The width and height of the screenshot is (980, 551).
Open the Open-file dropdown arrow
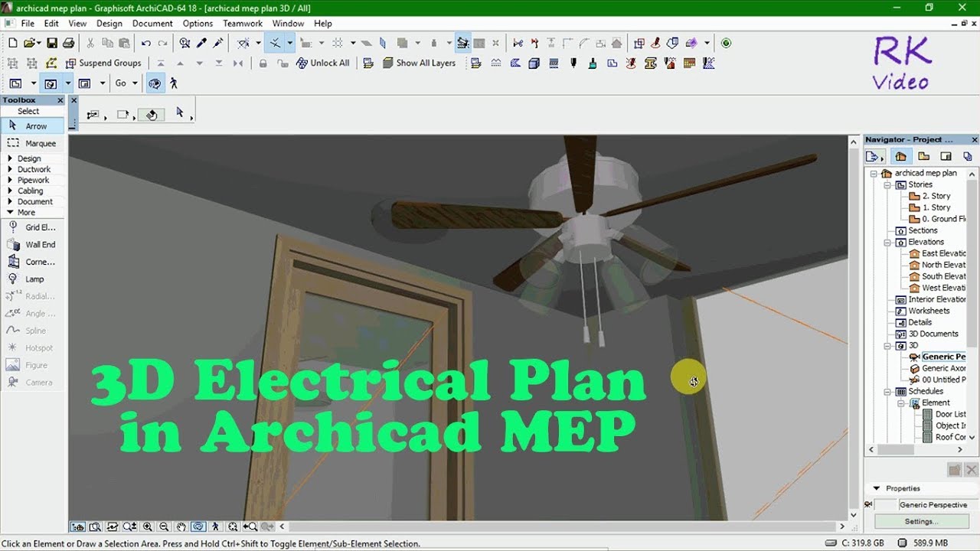[38, 44]
